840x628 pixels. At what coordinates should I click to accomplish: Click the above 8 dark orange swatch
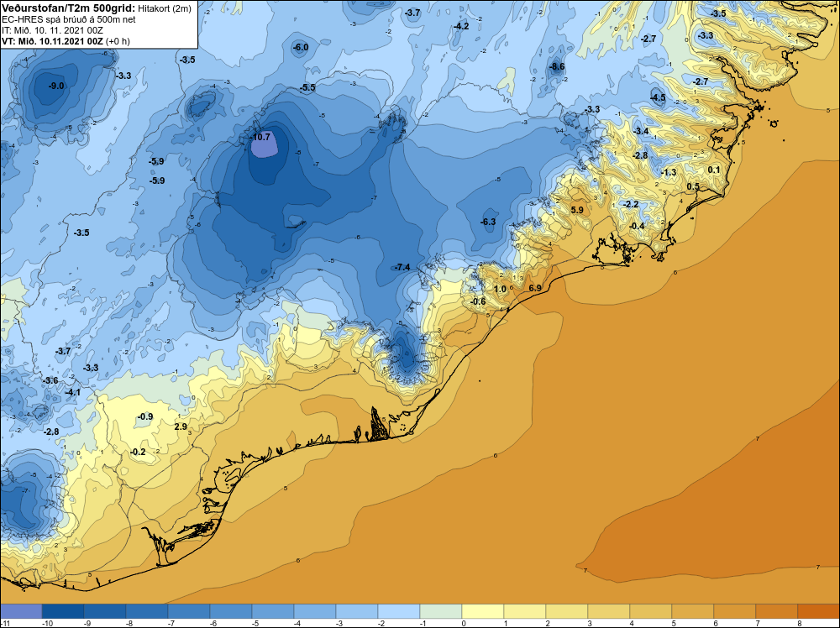click(818, 611)
